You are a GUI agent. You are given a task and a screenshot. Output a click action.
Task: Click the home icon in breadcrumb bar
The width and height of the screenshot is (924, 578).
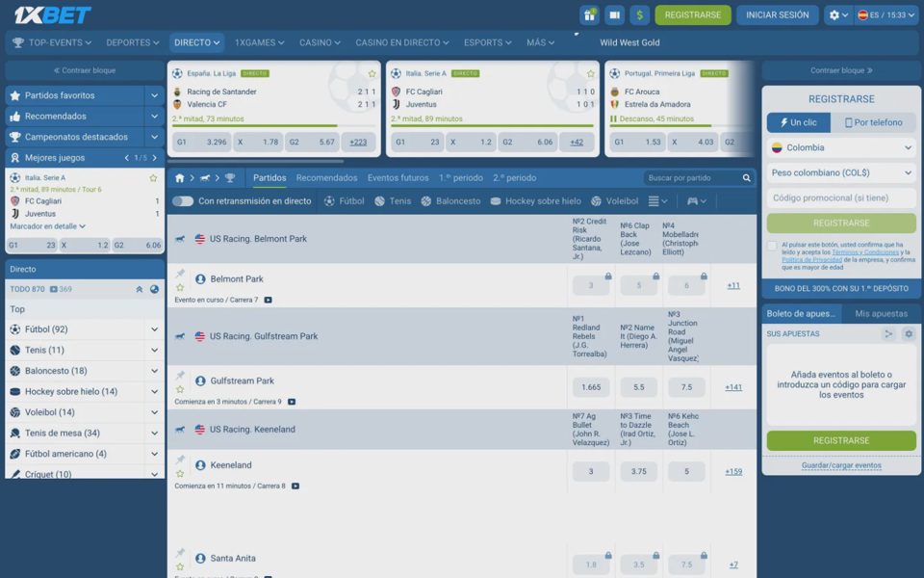[x=180, y=178]
